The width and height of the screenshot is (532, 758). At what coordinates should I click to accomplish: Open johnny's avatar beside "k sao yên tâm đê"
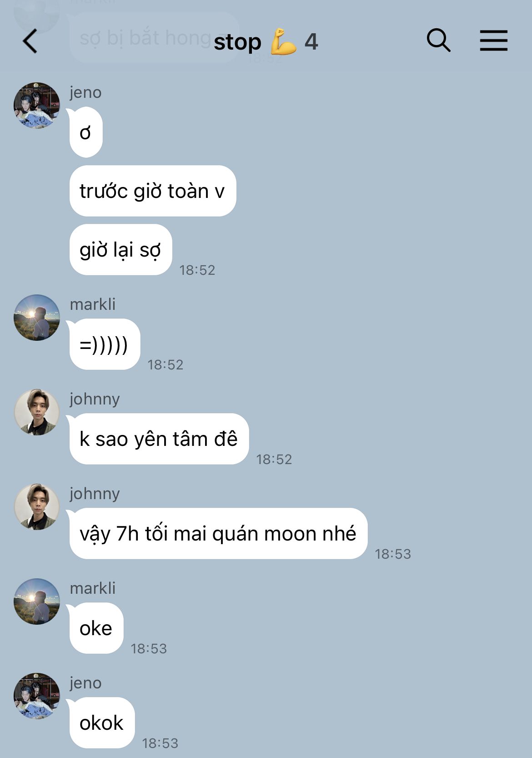click(37, 412)
